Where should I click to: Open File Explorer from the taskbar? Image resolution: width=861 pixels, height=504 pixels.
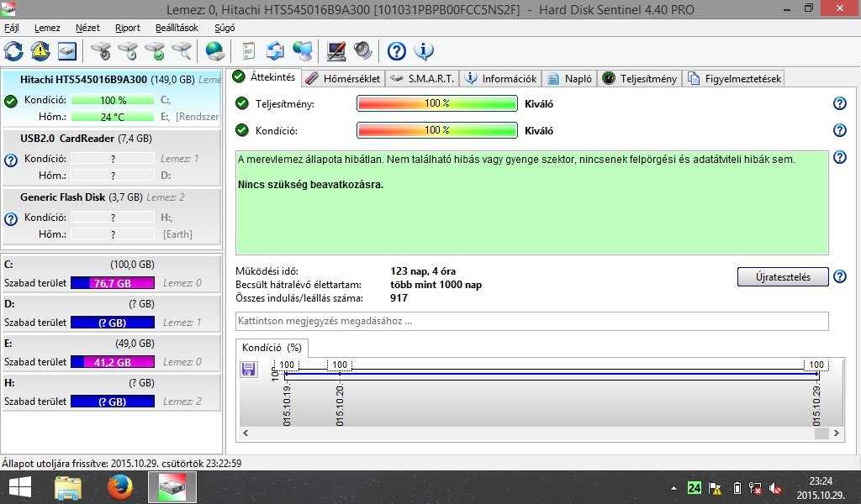tap(68, 487)
